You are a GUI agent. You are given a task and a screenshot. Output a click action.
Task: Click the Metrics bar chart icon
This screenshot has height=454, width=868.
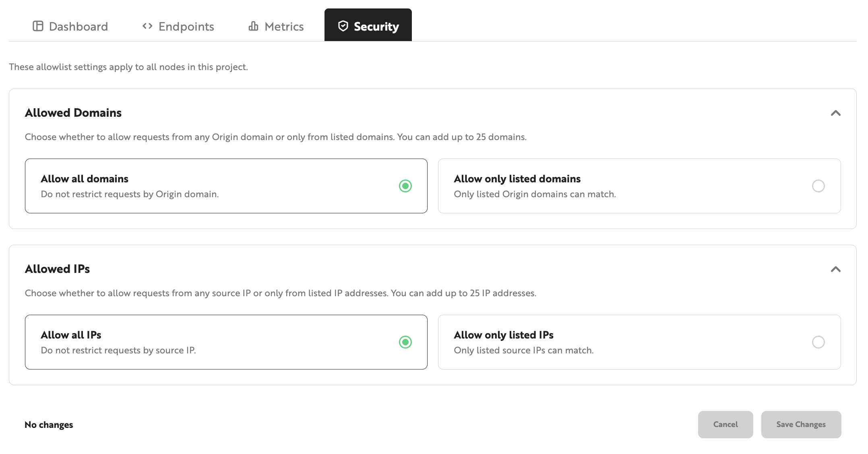253,26
